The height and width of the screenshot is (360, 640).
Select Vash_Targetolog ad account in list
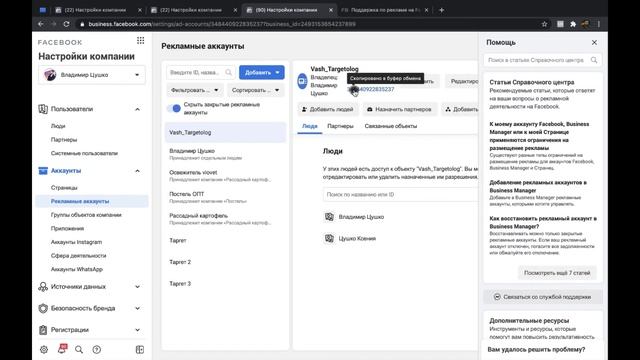[x=225, y=133]
